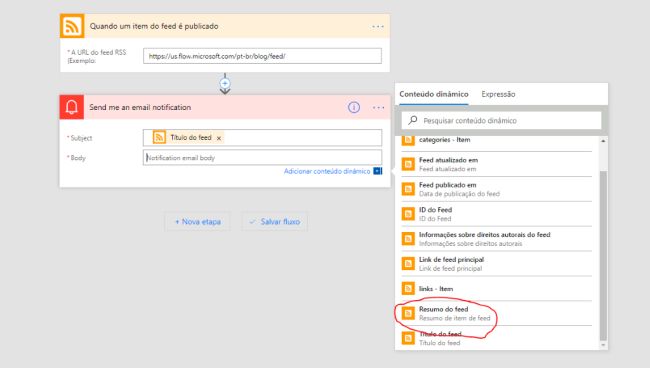Screen dimensions: 650x368
Task: Insert a step with the plus connector
Action: click(225, 83)
